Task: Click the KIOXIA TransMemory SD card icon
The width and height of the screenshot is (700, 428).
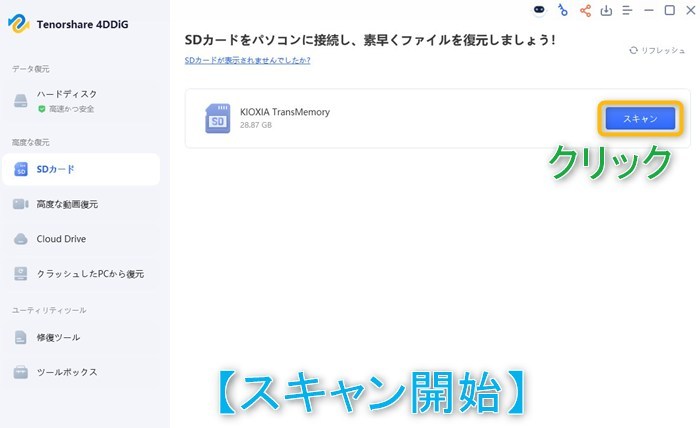Action: coord(217,118)
